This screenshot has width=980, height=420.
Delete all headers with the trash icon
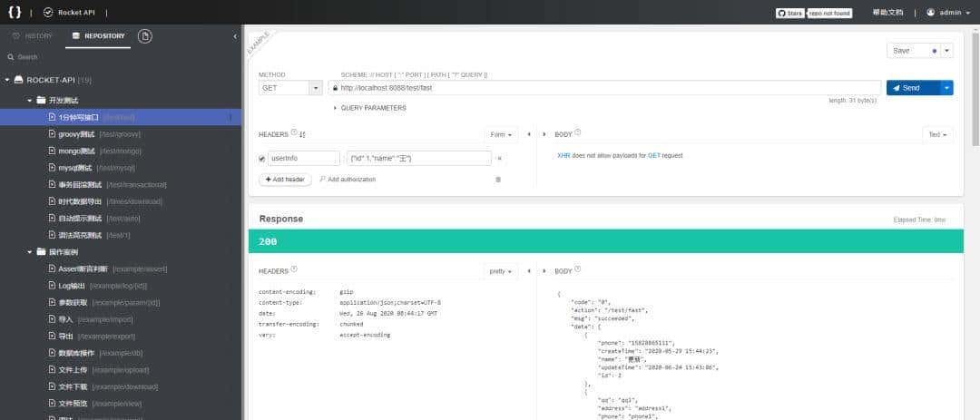(x=498, y=180)
